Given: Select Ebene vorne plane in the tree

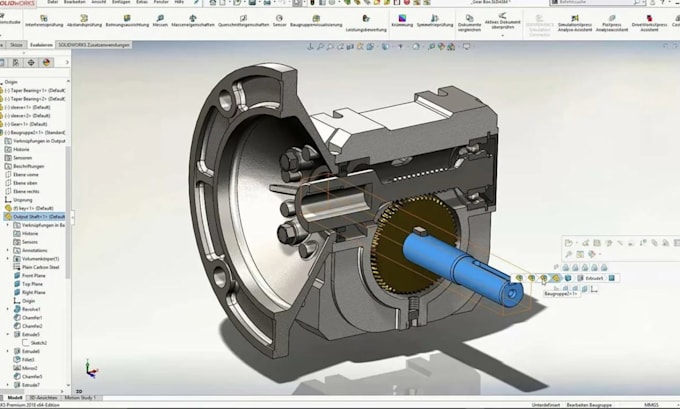Looking at the screenshot, I should point(22,174).
